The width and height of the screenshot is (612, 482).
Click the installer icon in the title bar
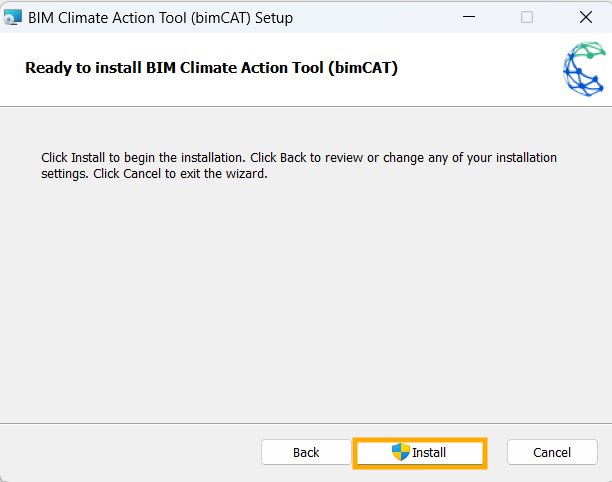12,18
